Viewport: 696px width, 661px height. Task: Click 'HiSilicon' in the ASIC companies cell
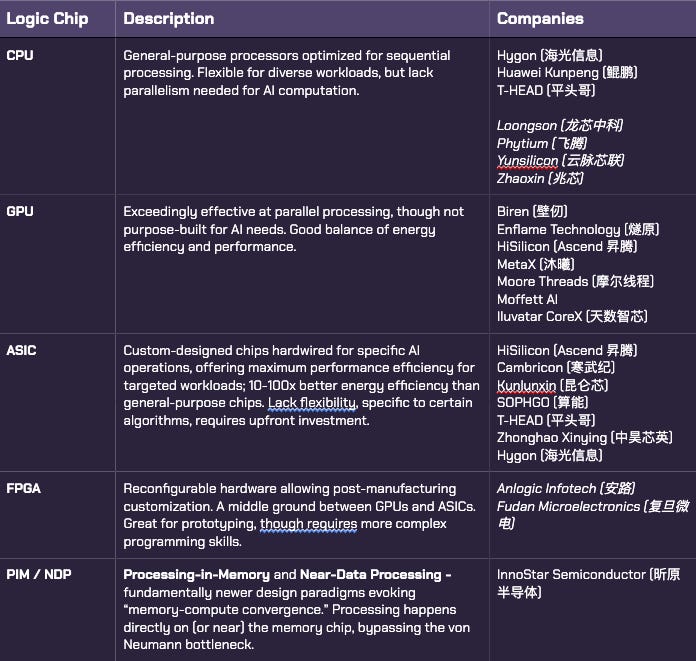pyautogui.click(x=567, y=350)
